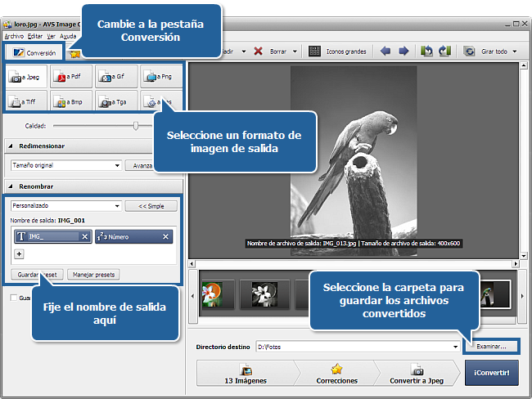Go to next image with right arrow
Image resolution: width=532 pixels, height=399 pixels.
click(x=404, y=51)
